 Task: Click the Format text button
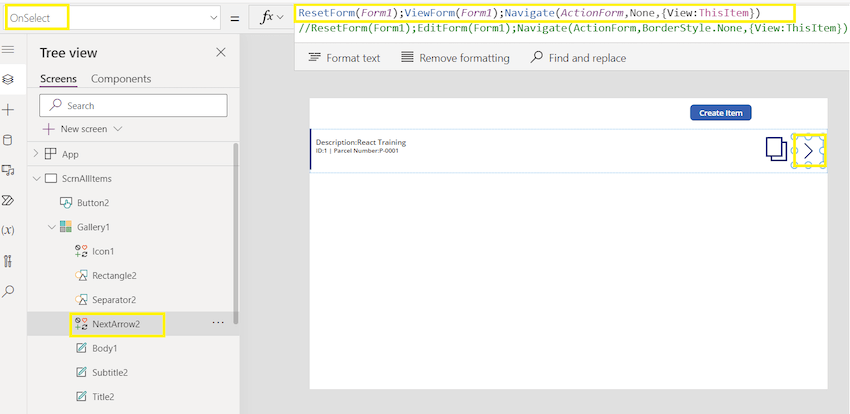344,57
